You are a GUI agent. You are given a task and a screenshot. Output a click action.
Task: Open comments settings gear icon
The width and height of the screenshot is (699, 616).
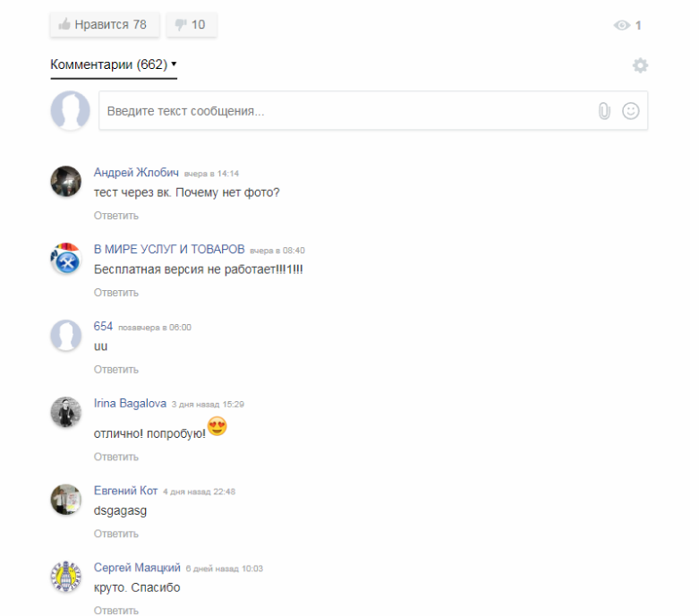[640, 65]
